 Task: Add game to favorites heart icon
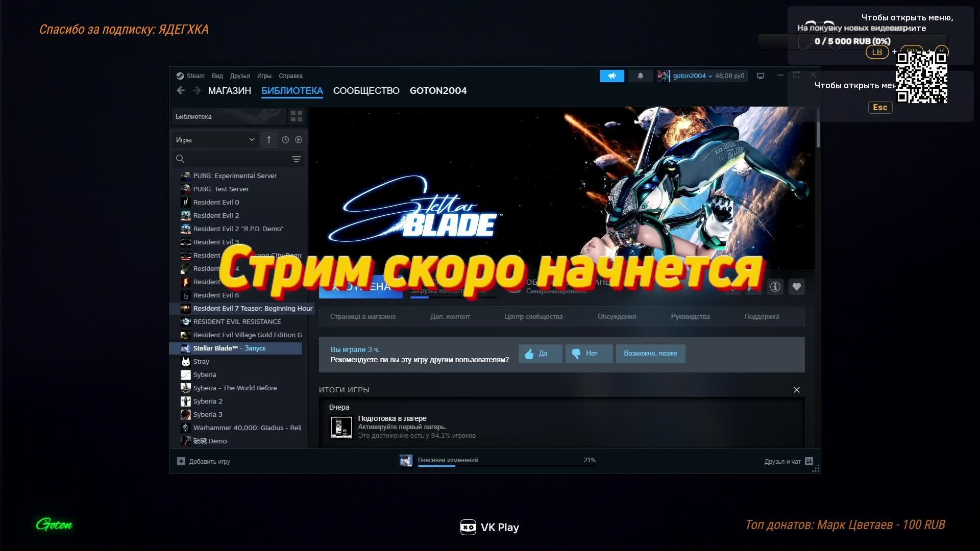797,287
